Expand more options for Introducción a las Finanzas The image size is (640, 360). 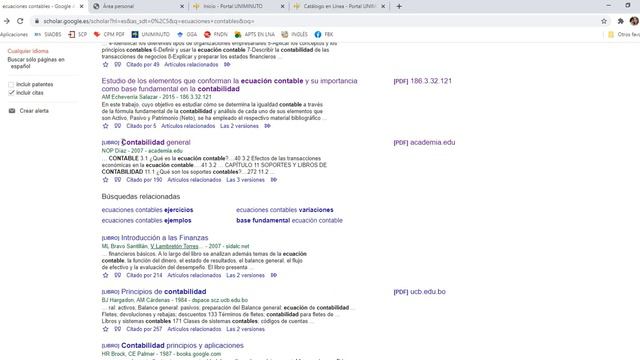(274, 276)
